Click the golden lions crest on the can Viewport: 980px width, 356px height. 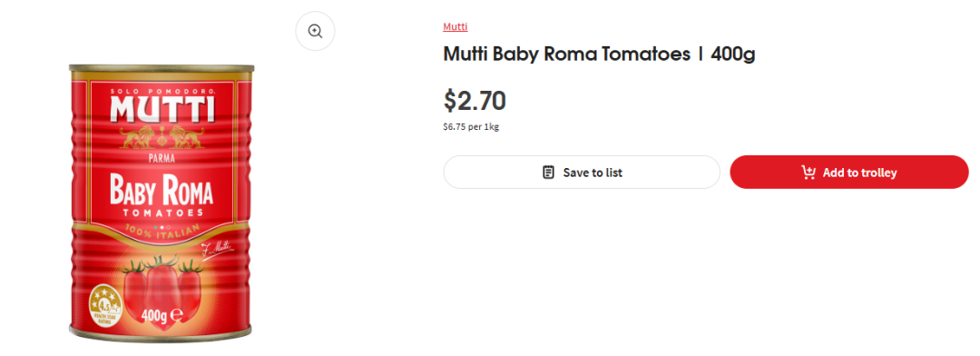(x=162, y=138)
